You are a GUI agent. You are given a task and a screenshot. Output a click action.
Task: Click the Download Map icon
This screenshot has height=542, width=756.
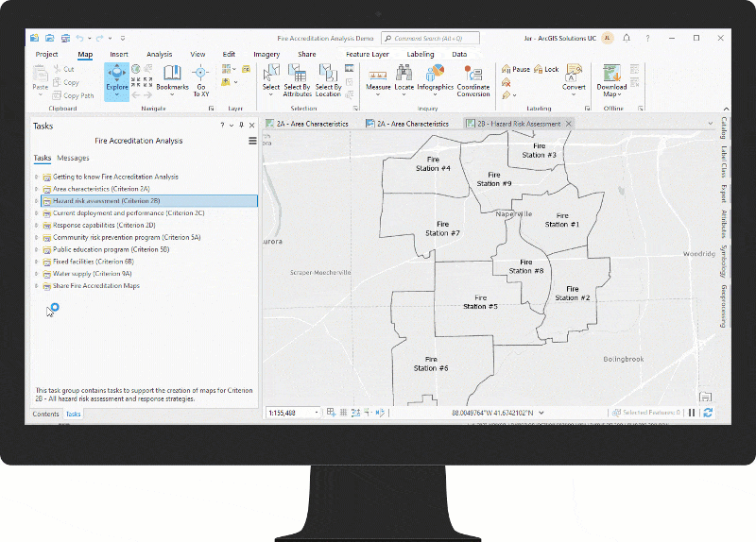tap(611, 73)
